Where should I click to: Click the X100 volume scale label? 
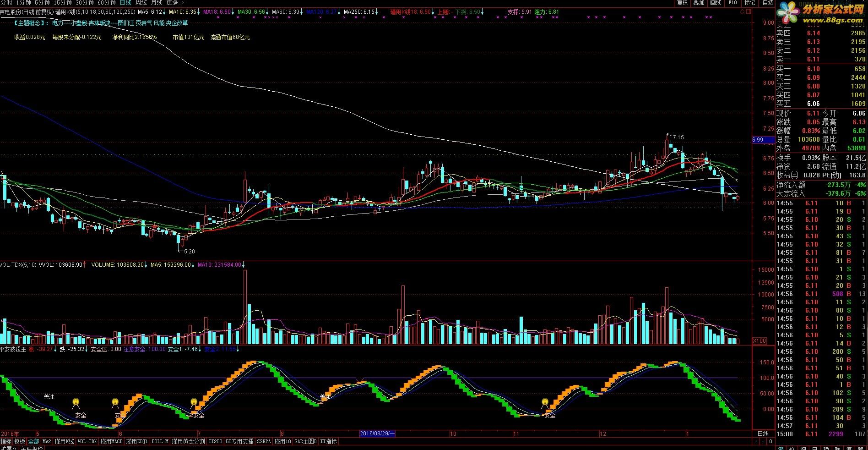[760, 341]
